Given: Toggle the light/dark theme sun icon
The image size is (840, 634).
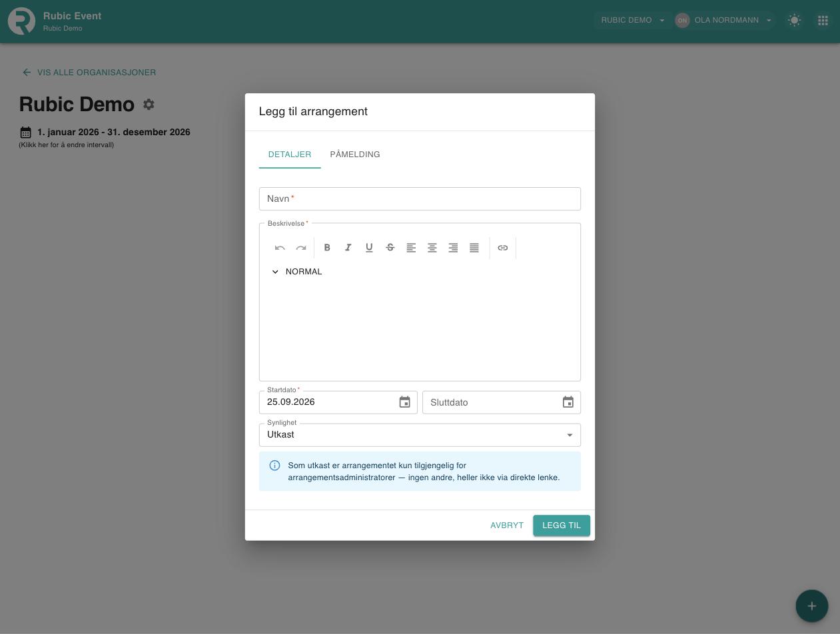Looking at the screenshot, I should coord(794,20).
